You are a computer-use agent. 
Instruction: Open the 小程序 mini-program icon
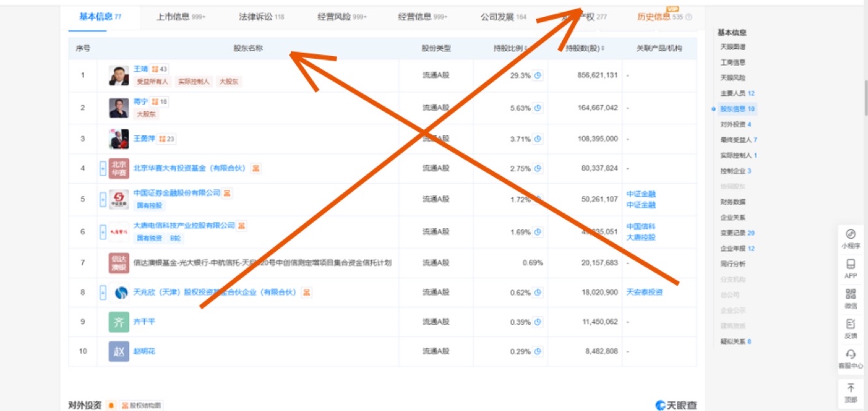[x=850, y=234]
